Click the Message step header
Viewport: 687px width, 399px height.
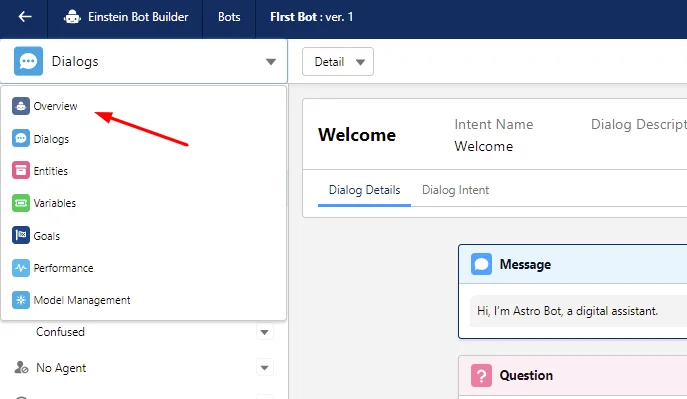tap(573, 264)
